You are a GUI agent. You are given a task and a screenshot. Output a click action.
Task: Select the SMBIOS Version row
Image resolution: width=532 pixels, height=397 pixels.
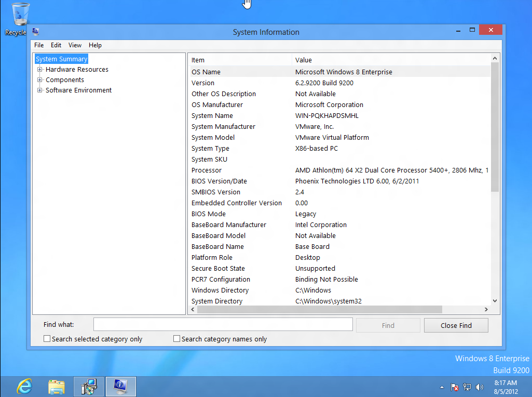(x=339, y=192)
